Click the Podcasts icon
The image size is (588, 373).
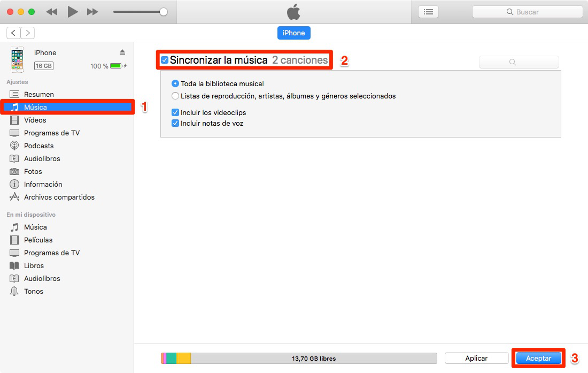[x=14, y=146]
